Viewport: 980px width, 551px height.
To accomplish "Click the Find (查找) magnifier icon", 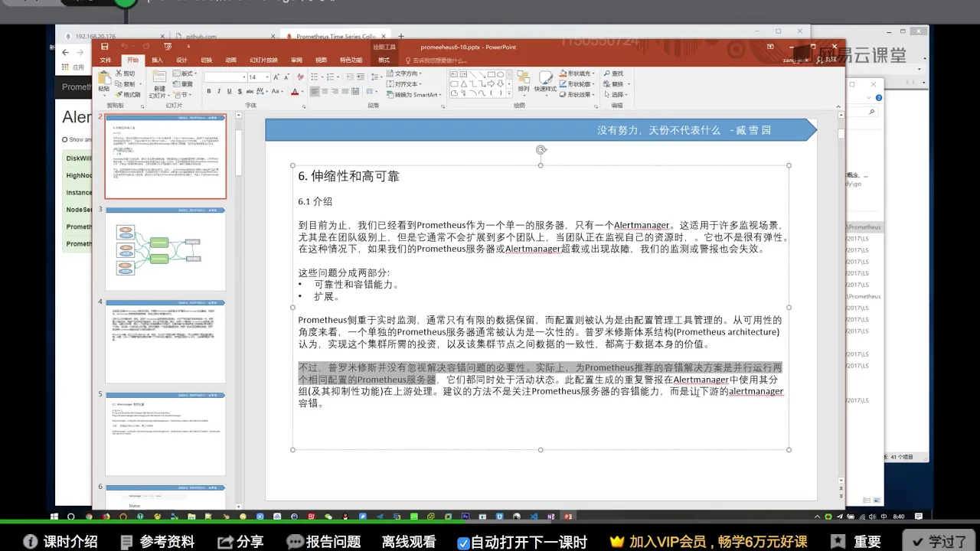I will click(x=607, y=73).
